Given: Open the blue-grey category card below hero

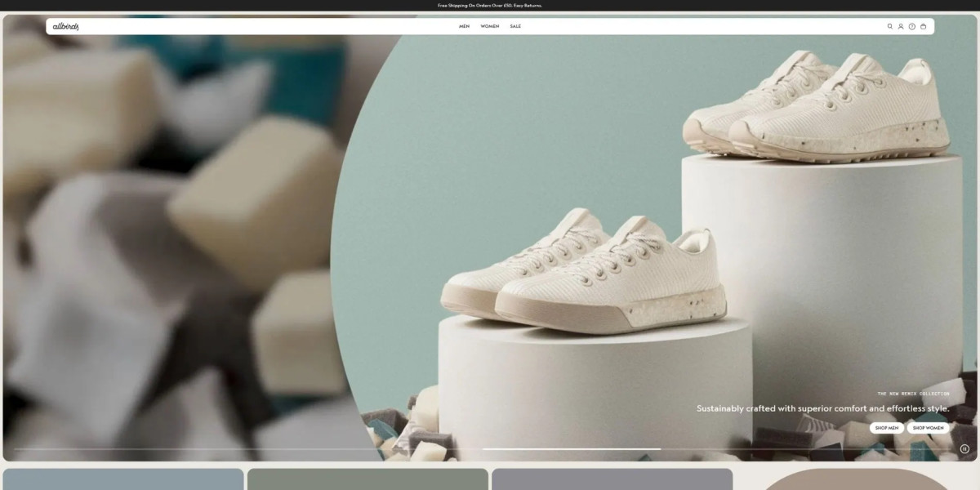Looking at the screenshot, I should 123,479.
